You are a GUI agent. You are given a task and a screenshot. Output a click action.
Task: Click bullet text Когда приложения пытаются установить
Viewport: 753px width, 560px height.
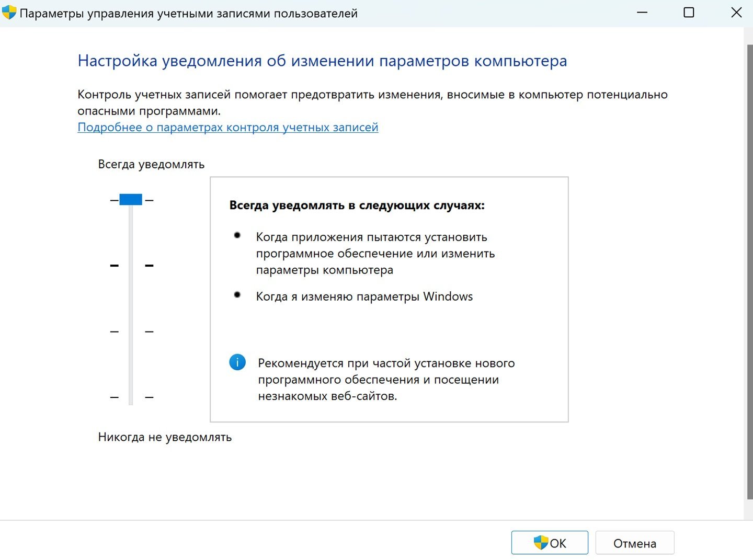tap(375, 253)
